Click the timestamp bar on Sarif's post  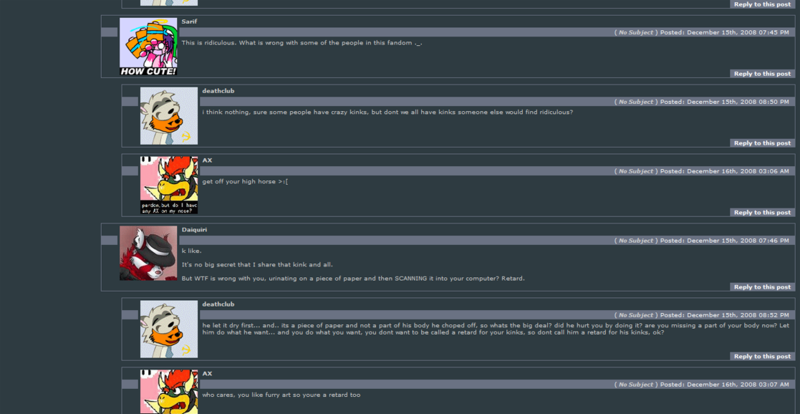[x=487, y=32]
